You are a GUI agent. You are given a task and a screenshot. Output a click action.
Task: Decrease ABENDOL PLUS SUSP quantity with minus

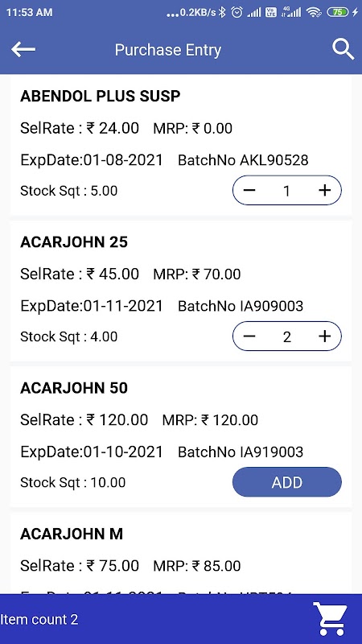pyautogui.click(x=249, y=190)
